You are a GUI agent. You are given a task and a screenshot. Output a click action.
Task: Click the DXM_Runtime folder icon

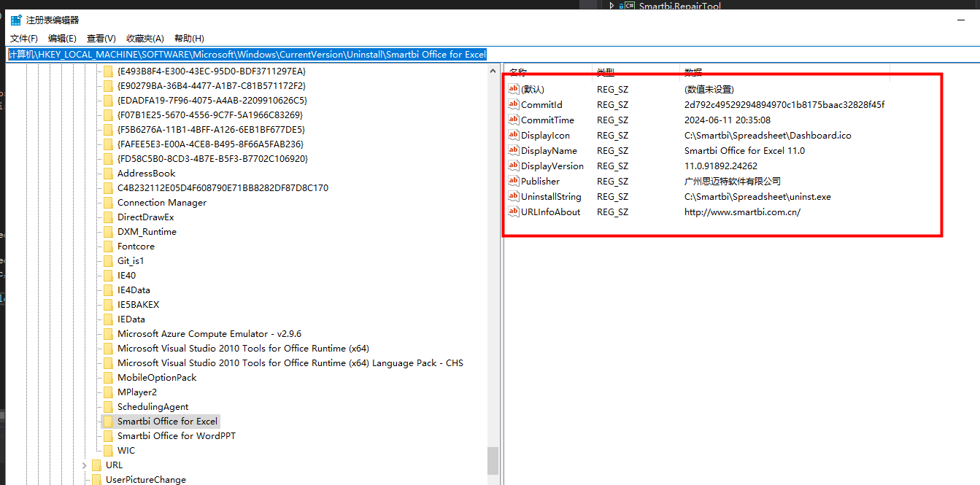click(108, 232)
